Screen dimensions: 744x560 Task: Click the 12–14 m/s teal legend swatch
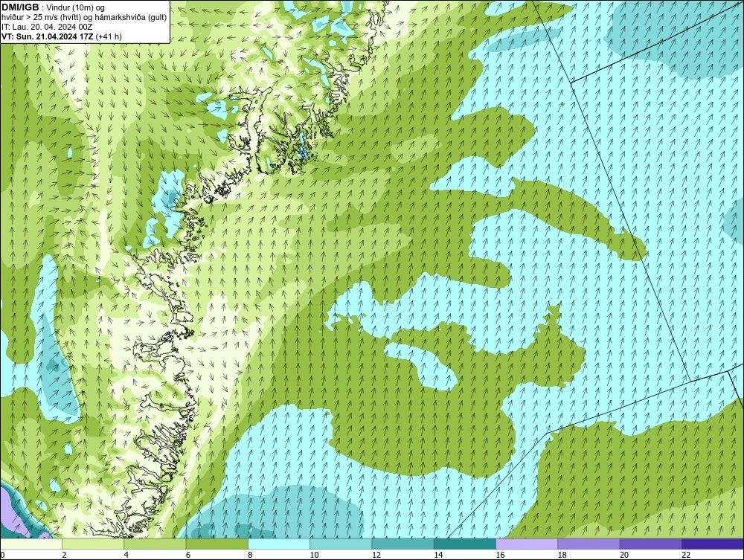[x=403, y=544]
